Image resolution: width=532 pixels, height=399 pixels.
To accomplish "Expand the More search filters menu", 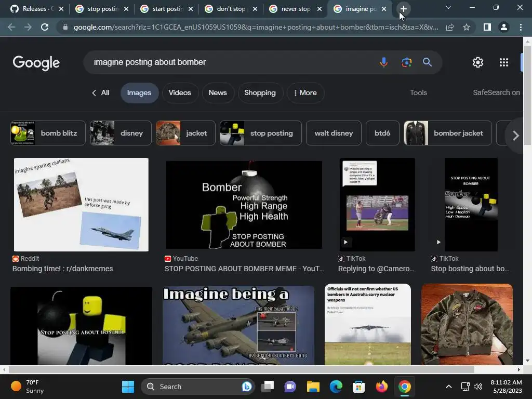I will tap(305, 92).
